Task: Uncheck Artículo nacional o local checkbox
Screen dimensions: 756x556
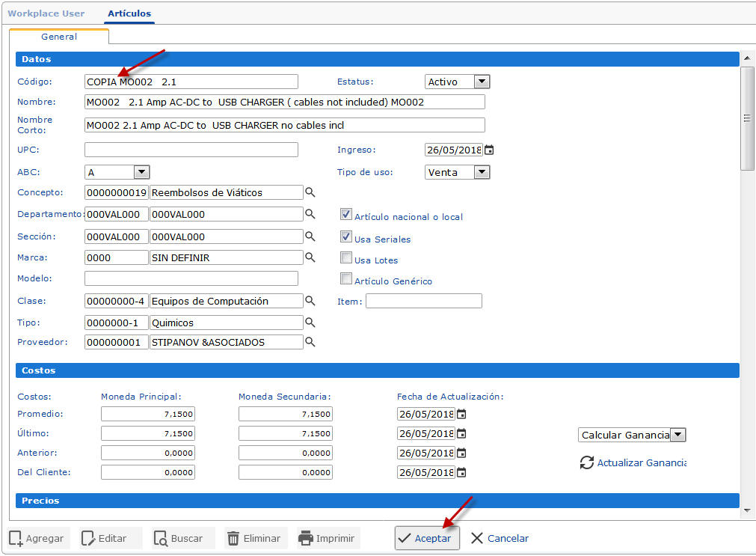Action: click(346, 215)
